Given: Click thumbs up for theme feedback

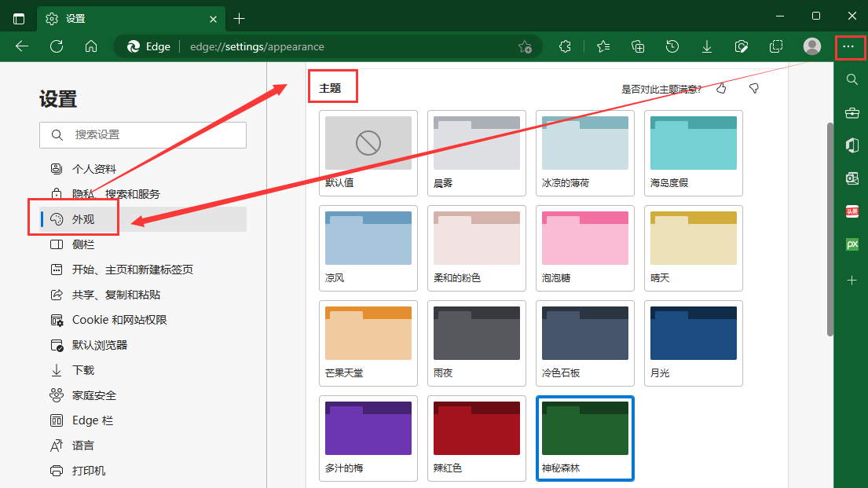Looking at the screenshot, I should tap(721, 89).
